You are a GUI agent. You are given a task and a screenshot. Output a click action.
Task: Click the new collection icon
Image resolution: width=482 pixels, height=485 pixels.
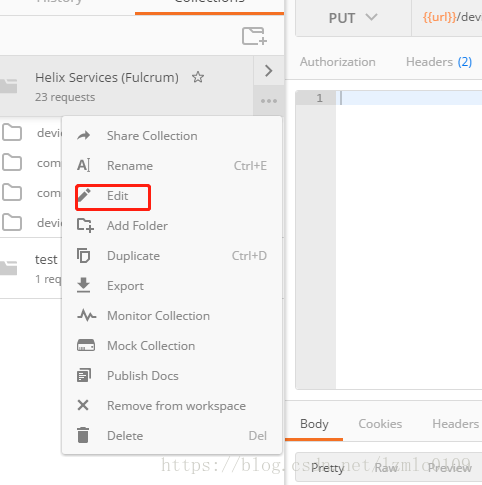(254, 36)
